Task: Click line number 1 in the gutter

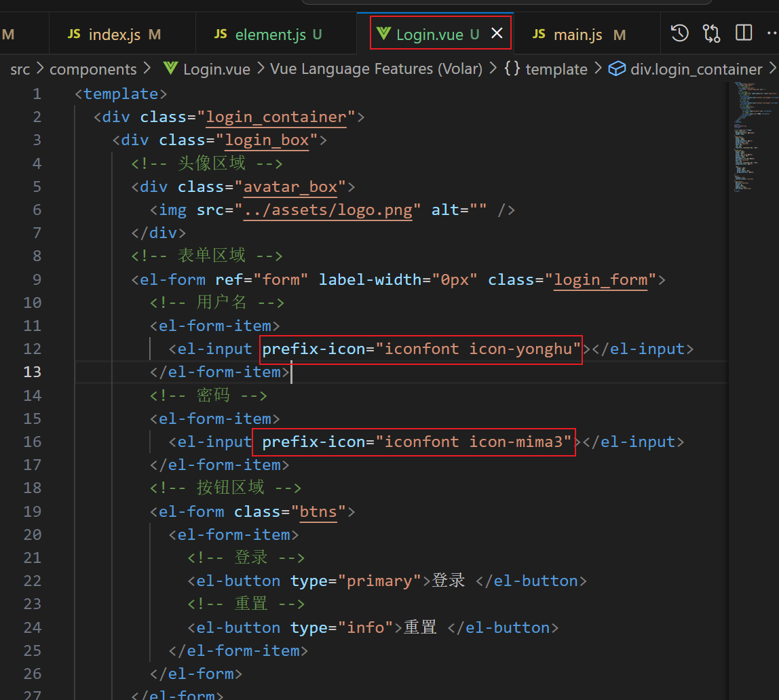Action: (x=37, y=94)
